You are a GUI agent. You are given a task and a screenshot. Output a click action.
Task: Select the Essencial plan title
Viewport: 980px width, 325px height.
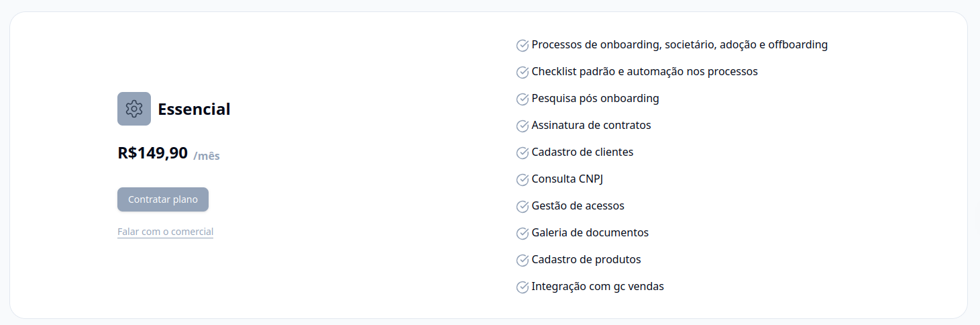pos(194,109)
